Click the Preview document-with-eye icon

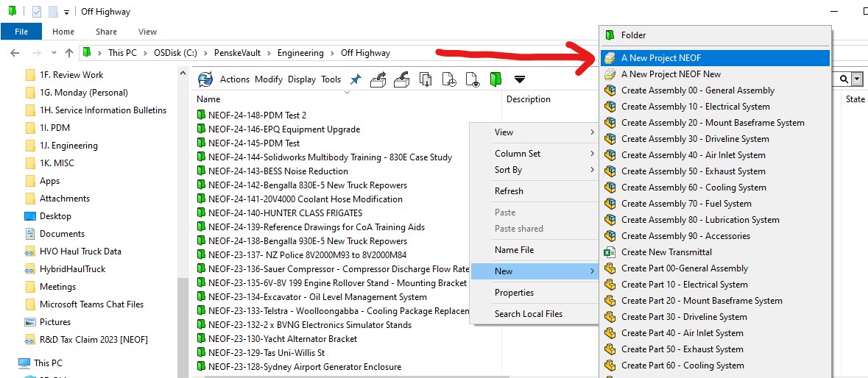pyautogui.click(x=472, y=79)
